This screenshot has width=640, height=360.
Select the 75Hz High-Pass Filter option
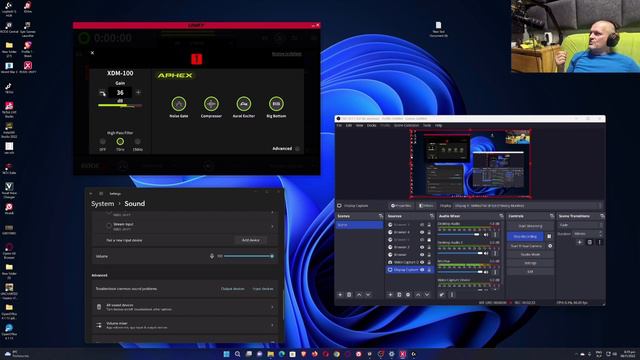[x=120, y=142]
